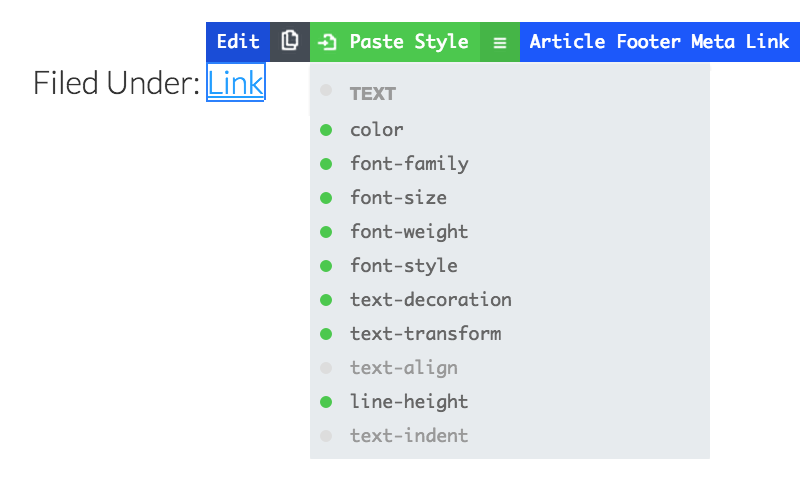This screenshot has height=500, width=800.
Task: Click the Edit button in toolbar
Action: click(x=238, y=42)
